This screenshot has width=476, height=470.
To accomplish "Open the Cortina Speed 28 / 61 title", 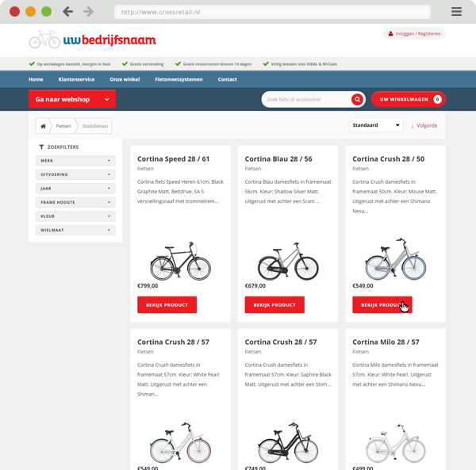I will tap(173, 159).
